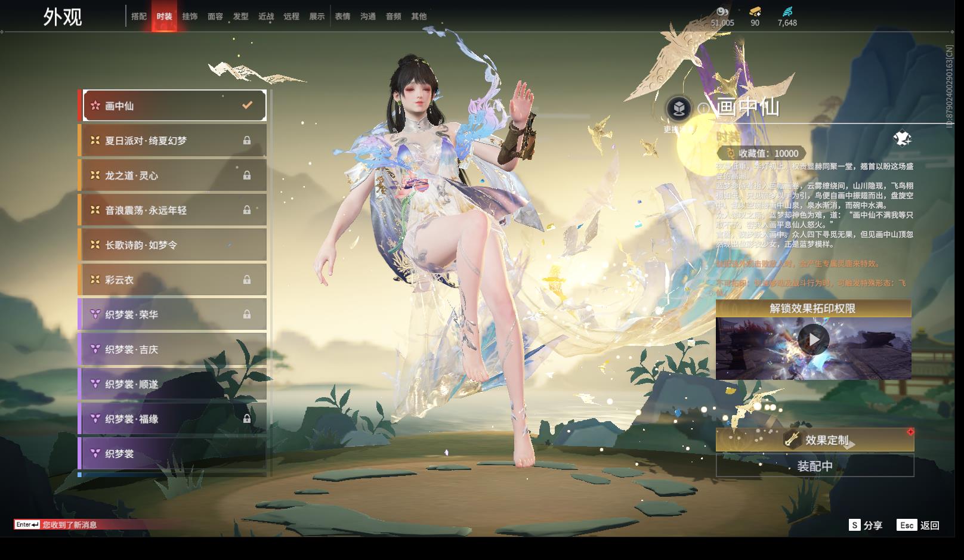Add gold bars via the gold icon
The image size is (964, 560).
(x=755, y=11)
